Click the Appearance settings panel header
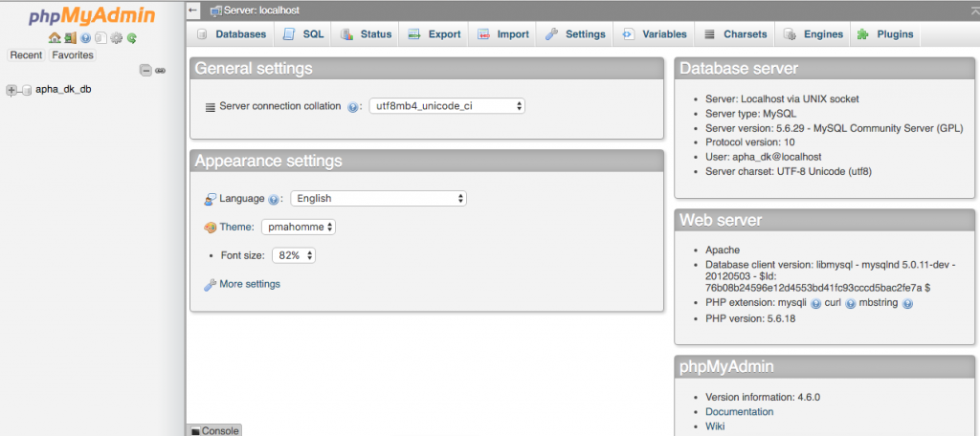This screenshot has height=436, width=980. tap(427, 162)
